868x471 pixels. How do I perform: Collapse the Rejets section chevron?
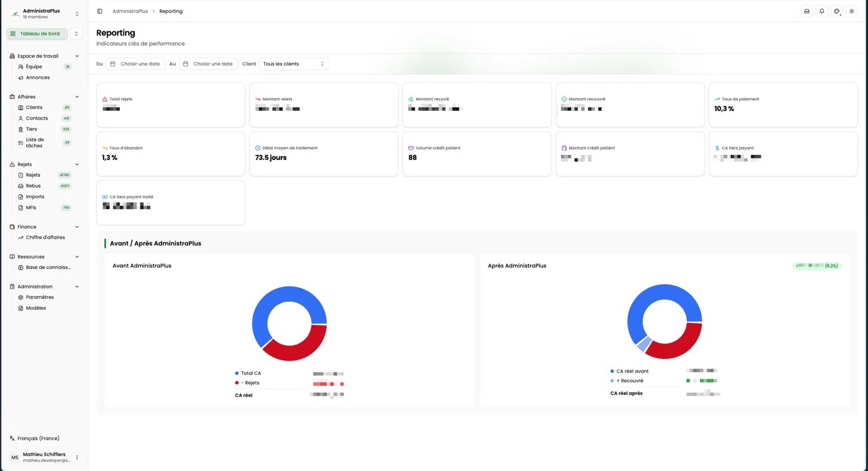[77, 165]
